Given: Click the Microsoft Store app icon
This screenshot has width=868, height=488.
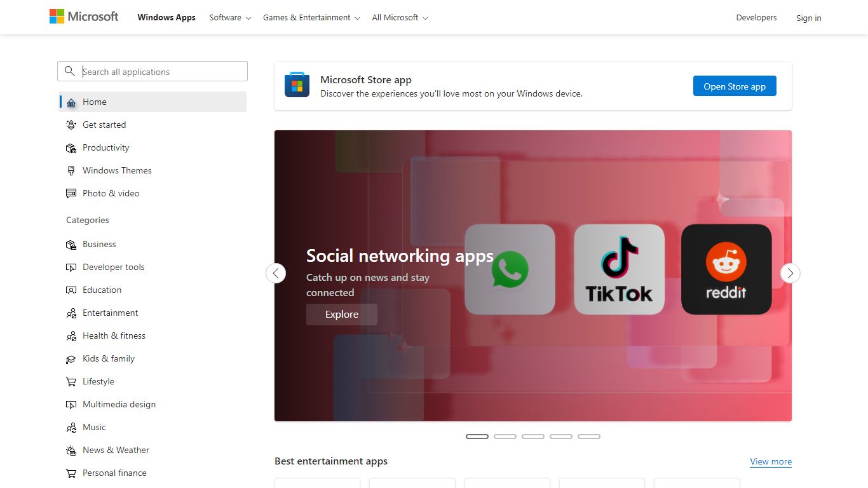Looking at the screenshot, I should coord(297,85).
